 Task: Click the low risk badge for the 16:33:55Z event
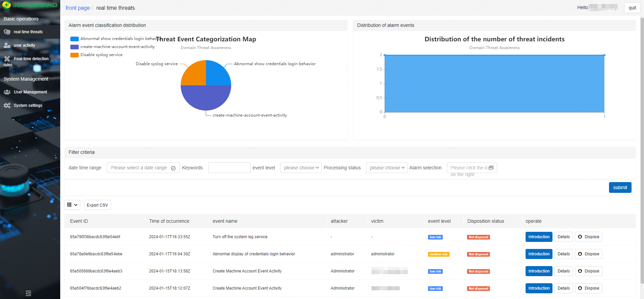coord(435,237)
